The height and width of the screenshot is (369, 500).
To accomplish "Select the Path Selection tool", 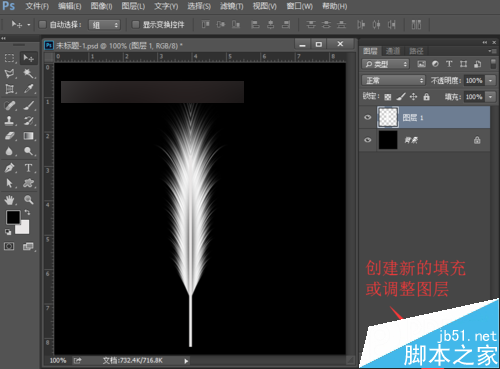I will 9,183.
